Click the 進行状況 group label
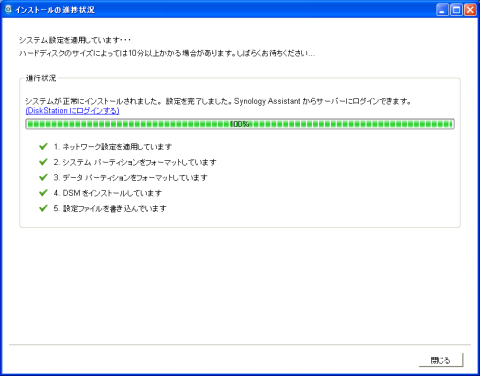 coord(41,78)
